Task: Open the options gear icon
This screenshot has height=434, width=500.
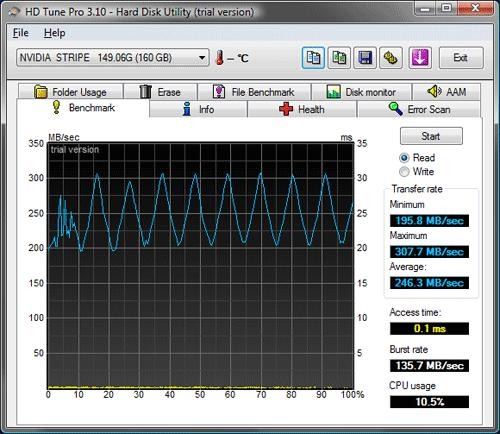Action: pos(391,58)
